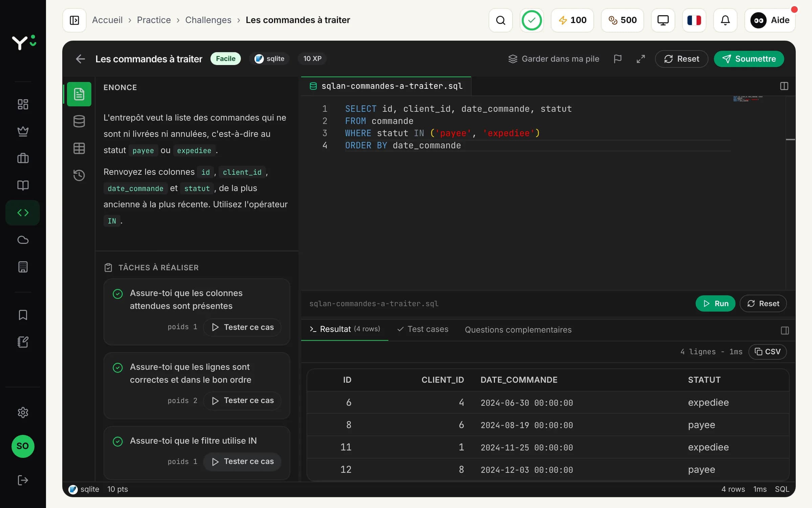Open notifications bell

click(725, 20)
